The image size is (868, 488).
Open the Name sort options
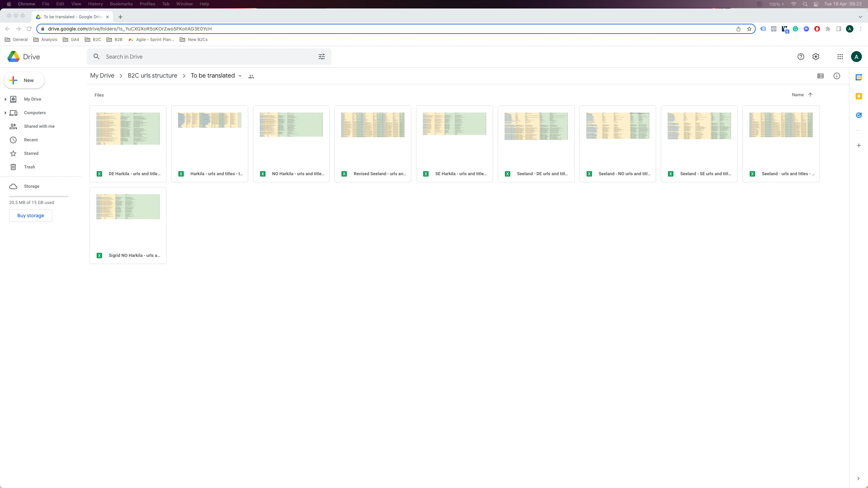[x=798, y=95]
